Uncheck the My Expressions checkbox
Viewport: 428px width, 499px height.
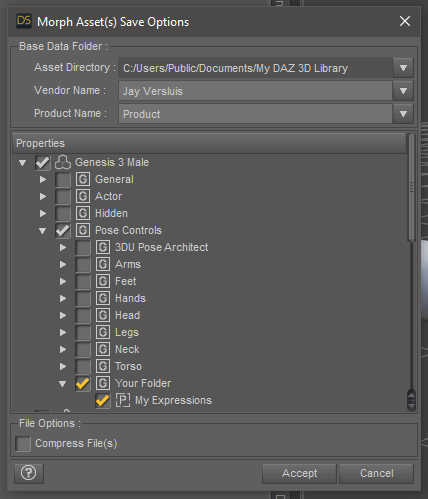(x=103, y=401)
